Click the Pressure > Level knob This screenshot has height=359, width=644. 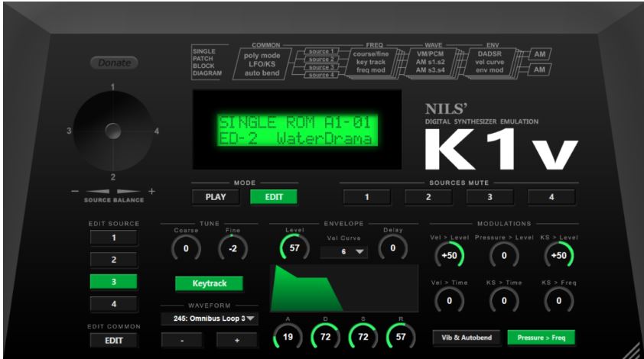tap(504, 255)
